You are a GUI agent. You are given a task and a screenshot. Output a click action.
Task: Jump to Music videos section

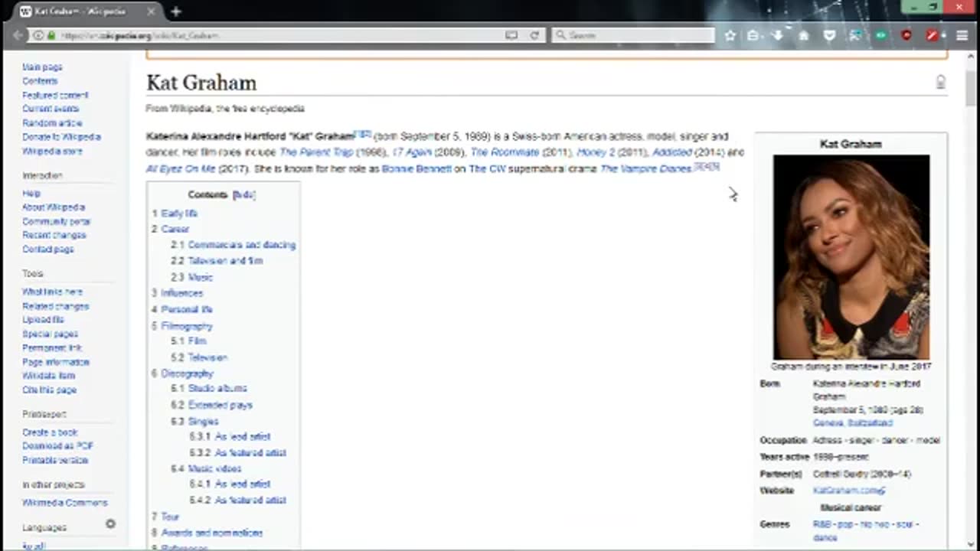coord(214,468)
